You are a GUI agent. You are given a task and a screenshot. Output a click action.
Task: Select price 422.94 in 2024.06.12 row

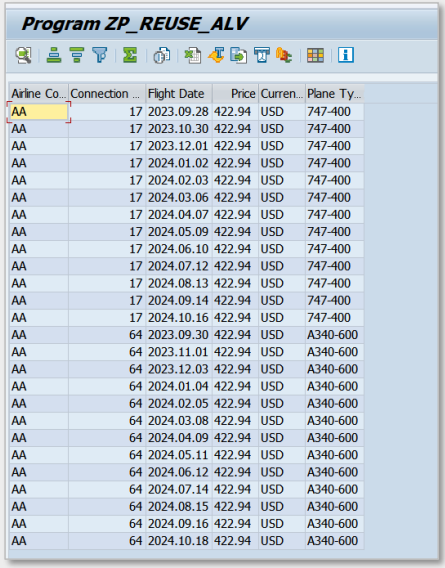click(x=236, y=472)
